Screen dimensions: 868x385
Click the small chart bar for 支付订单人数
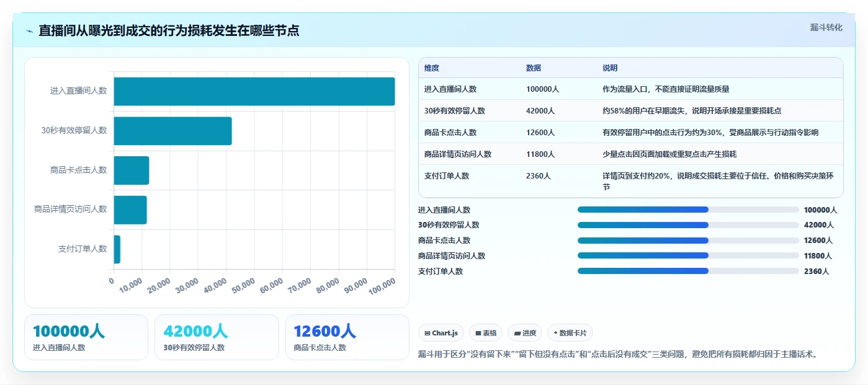tap(117, 249)
